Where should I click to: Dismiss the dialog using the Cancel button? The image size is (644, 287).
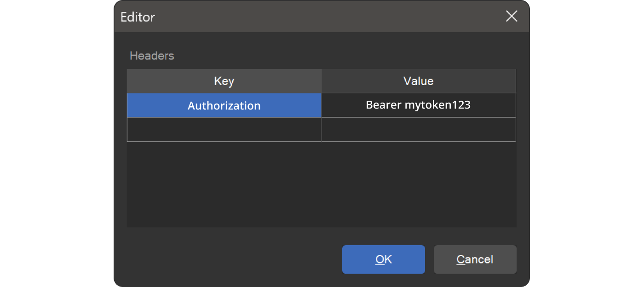coord(475,259)
